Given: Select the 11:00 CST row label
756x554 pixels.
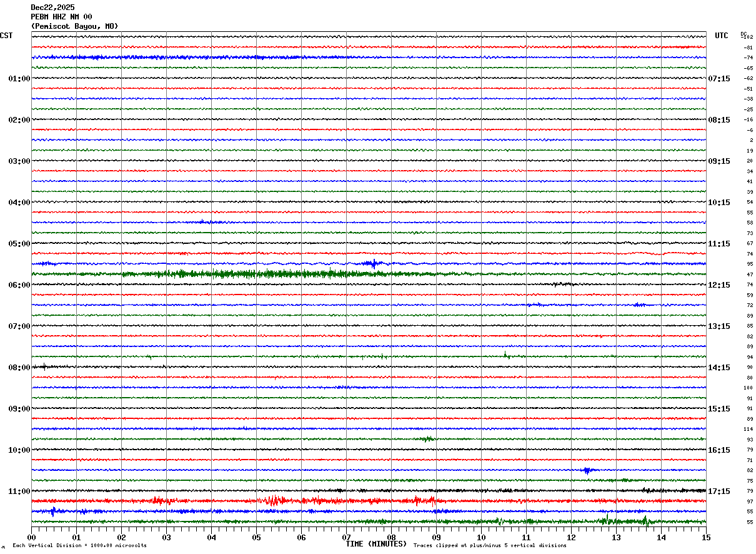Looking at the screenshot, I should coord(19,491).
